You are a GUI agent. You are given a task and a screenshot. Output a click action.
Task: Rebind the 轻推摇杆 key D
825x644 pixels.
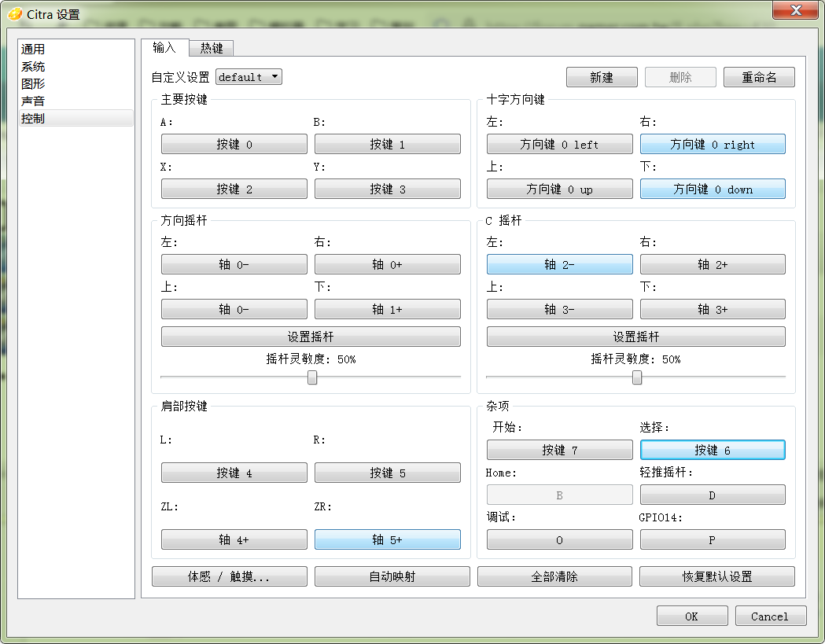(713, 495)
